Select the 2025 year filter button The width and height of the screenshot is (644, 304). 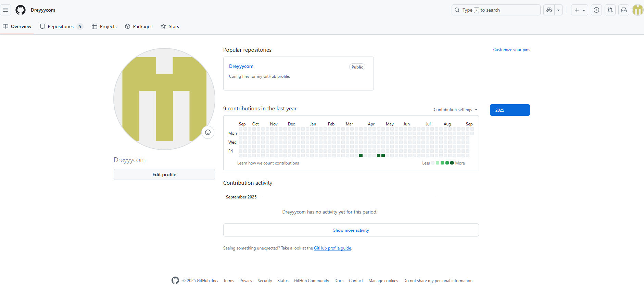[510, 110]
